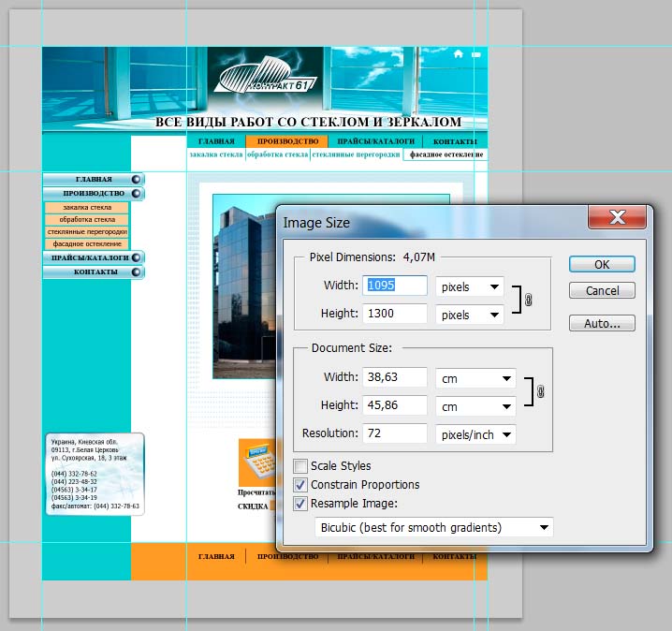Screen dimensions: 672x631
Task: Click the pixel dimensions chain link icon
Action: point(528,301)
